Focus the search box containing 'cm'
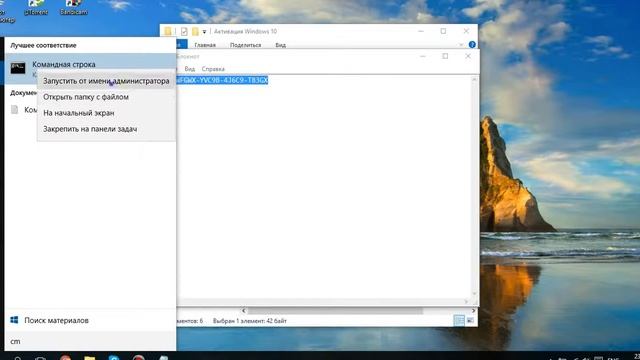This screenshot has width=640, height=360. pos(90,341)
